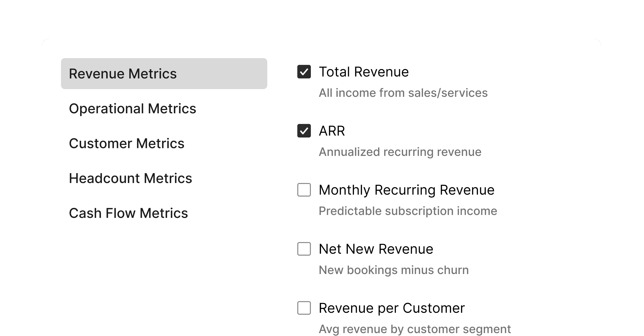Click the Monthly Recurring Revenue label

tap(406, 190)
